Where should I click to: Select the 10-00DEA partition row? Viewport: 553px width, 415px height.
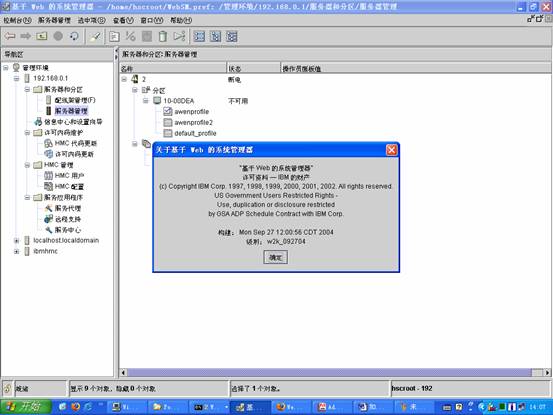point(178,101)
